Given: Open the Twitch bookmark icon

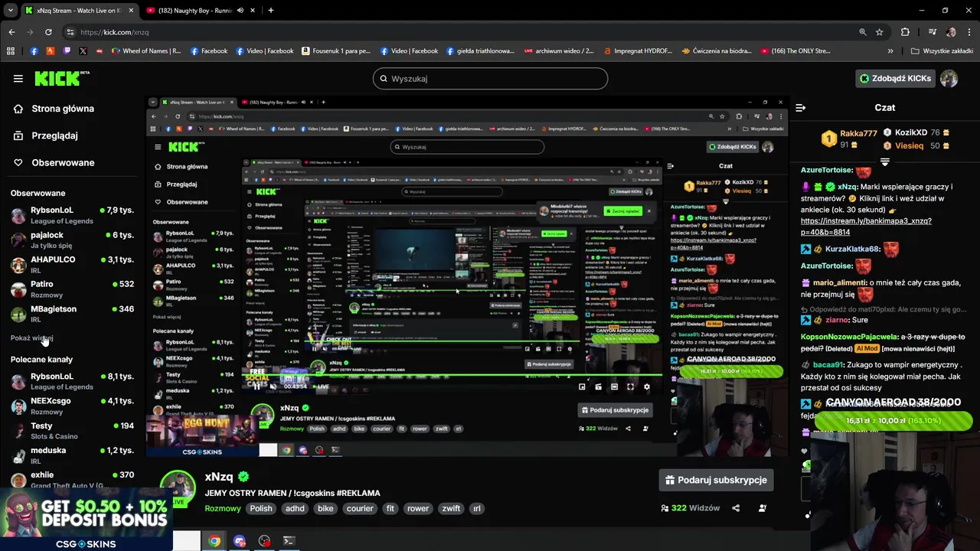Looking at the screenshot, I should coord(67,51).
